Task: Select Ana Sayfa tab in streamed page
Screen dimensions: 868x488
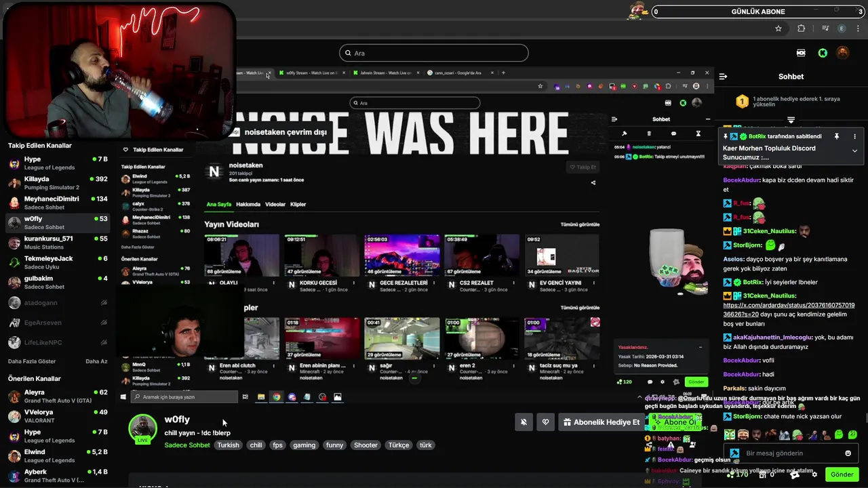Action: pos(219,204)
